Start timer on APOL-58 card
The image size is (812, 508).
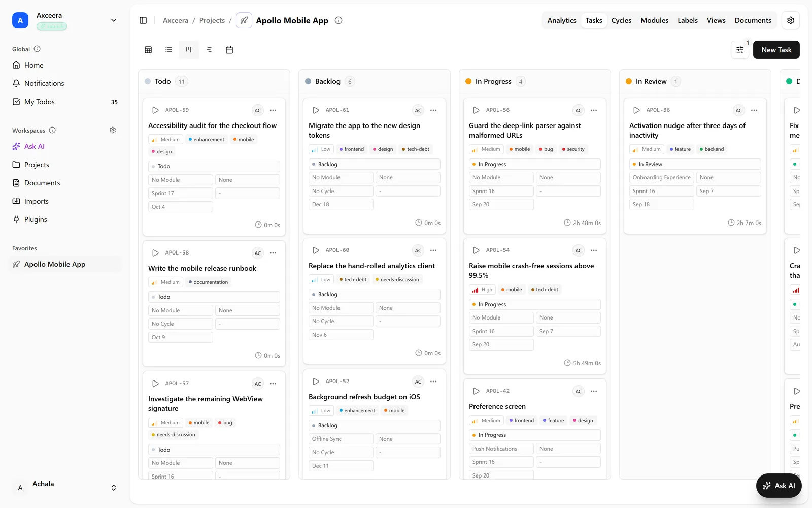[x=155, y=253]
